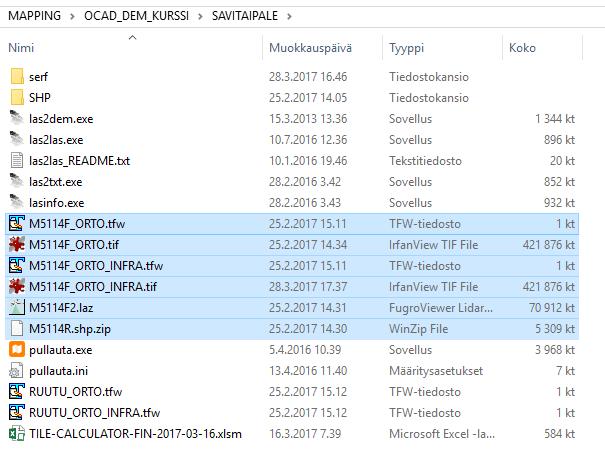Viewport: 605px width, 456px height.
Task: Click the 1 344 kt size value
Action: pos(554,119)
